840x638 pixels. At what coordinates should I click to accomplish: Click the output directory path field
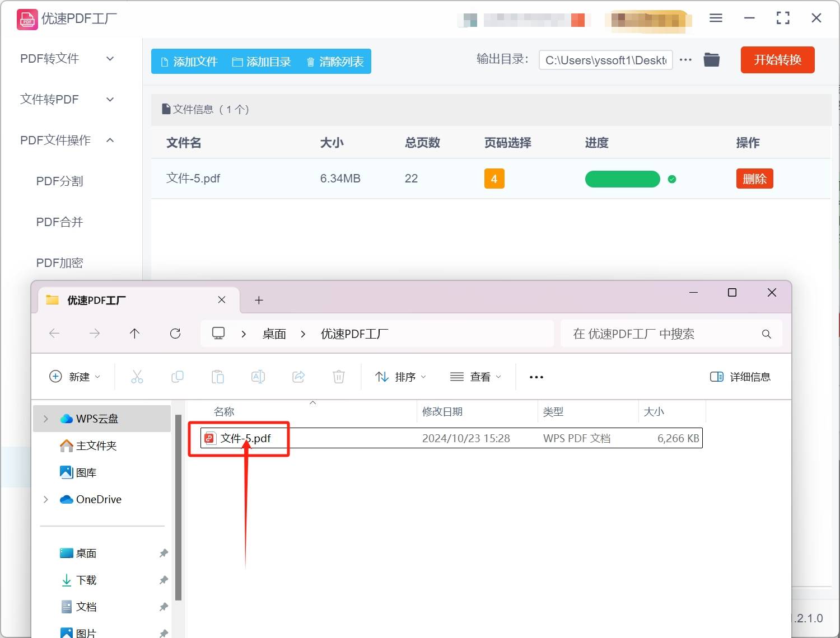point(605,60)
